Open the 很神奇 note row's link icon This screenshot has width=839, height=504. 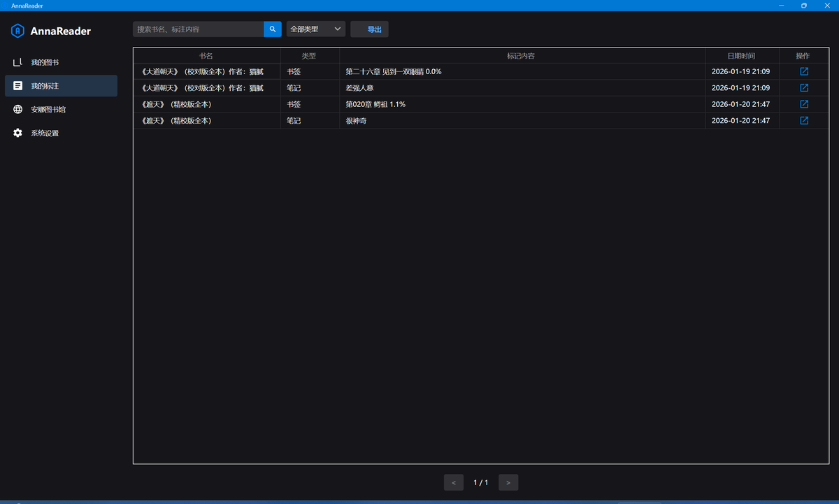pos(804,121)
